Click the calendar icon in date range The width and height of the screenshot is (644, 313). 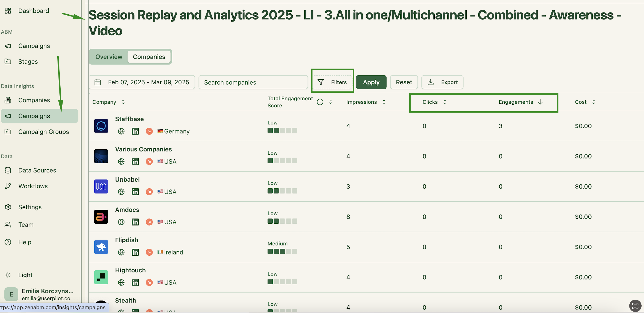click(x=98, y=82)
